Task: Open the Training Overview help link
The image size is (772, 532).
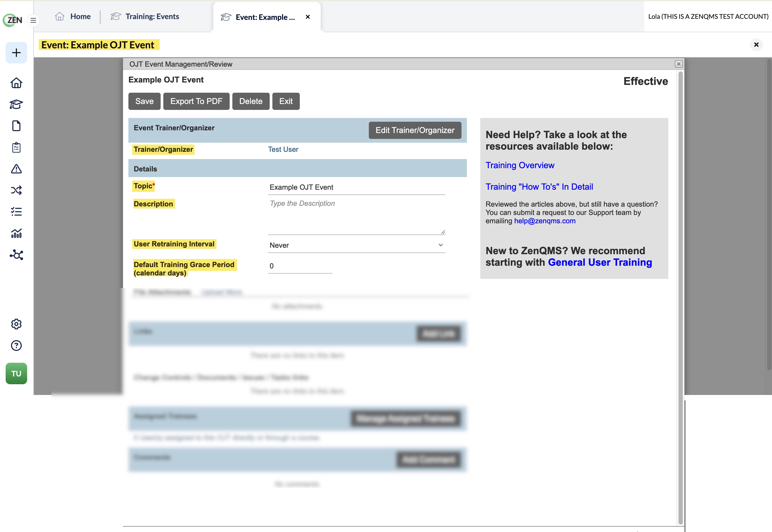Action: point(520,165)
